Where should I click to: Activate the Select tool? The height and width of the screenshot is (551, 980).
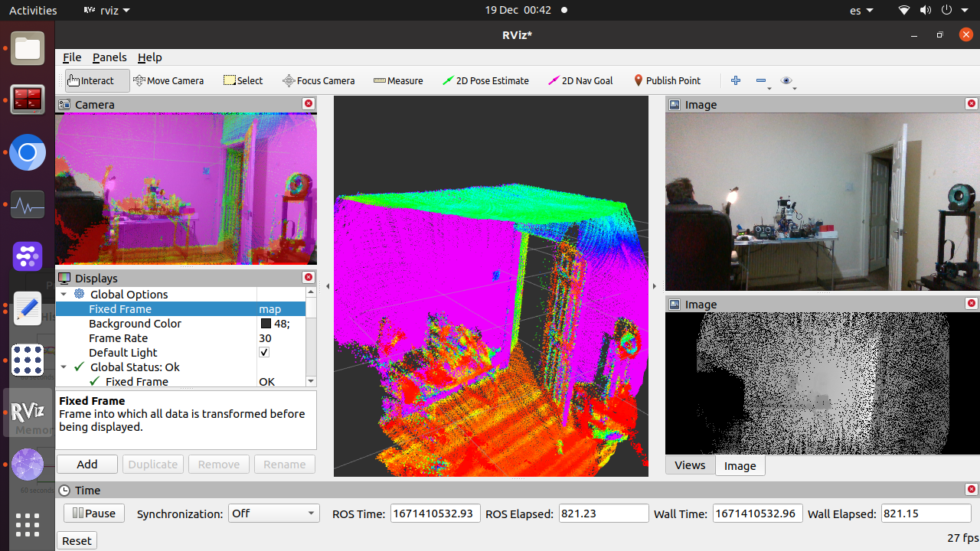pos(243,80)
